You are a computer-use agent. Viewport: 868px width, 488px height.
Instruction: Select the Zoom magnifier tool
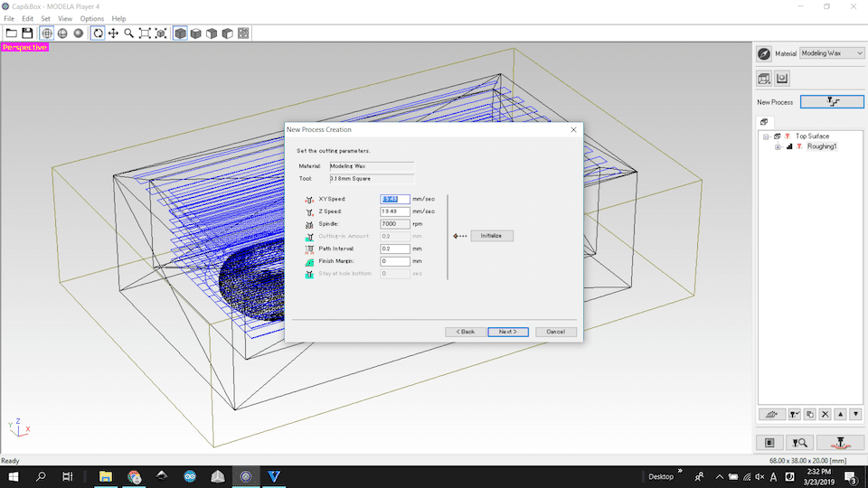129,33
